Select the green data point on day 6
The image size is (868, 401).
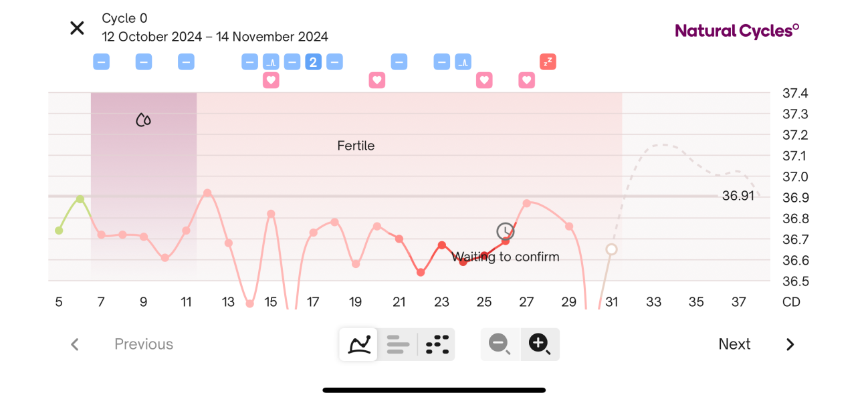80,199
